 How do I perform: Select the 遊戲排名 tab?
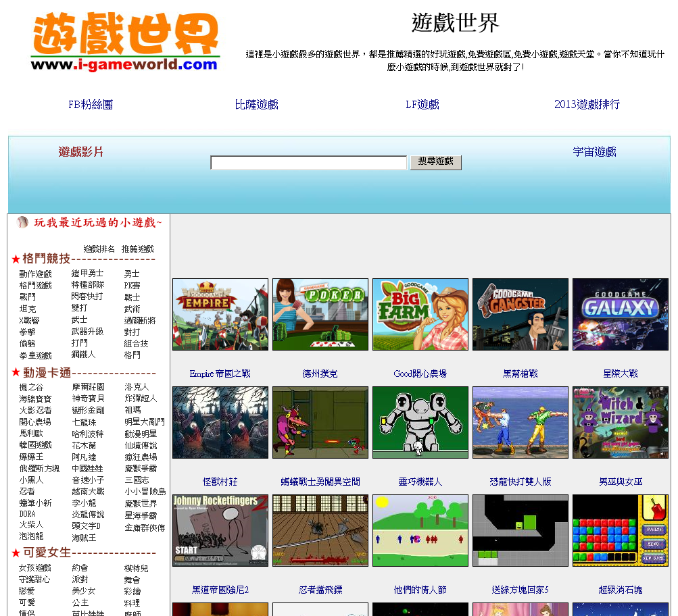(x=99, y=249)
